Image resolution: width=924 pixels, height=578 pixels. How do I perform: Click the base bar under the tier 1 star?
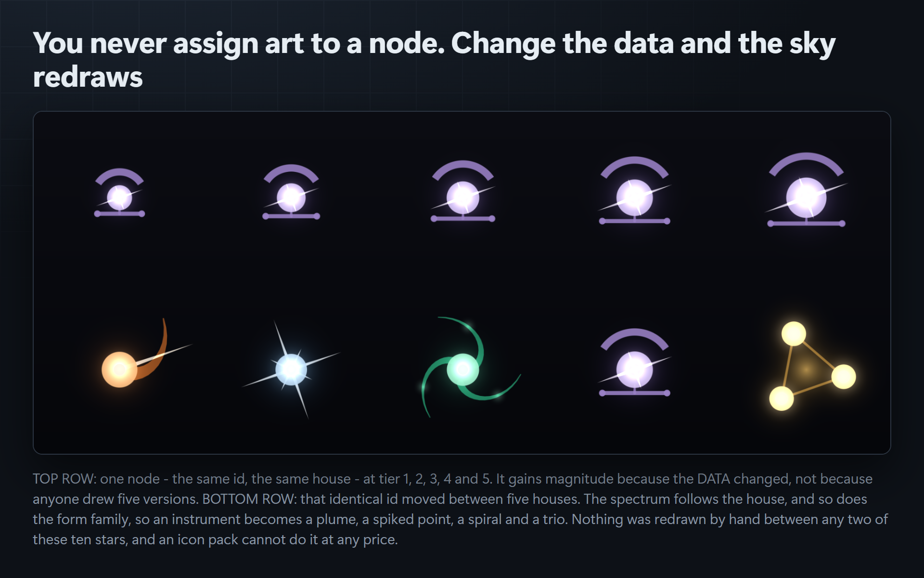119,214
